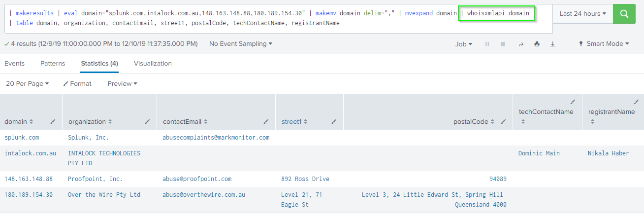644x219 pixels.
Task: Open the No Event Sampling dropdown
Action: [241, 44]
